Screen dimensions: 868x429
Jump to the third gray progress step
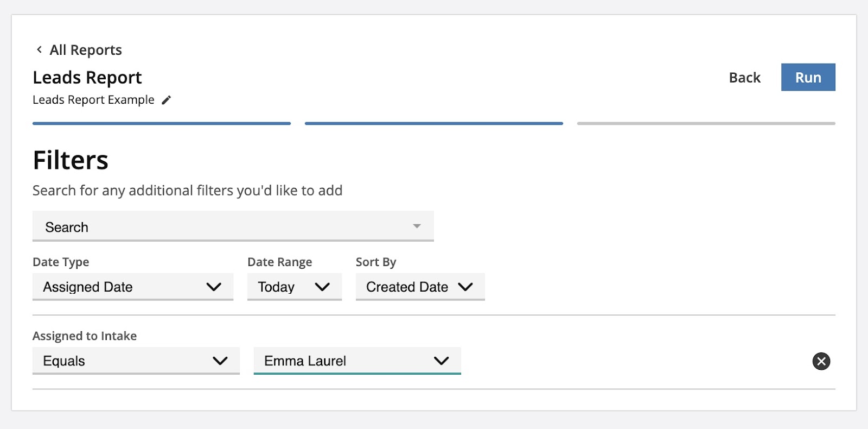[x=706, y=123]
